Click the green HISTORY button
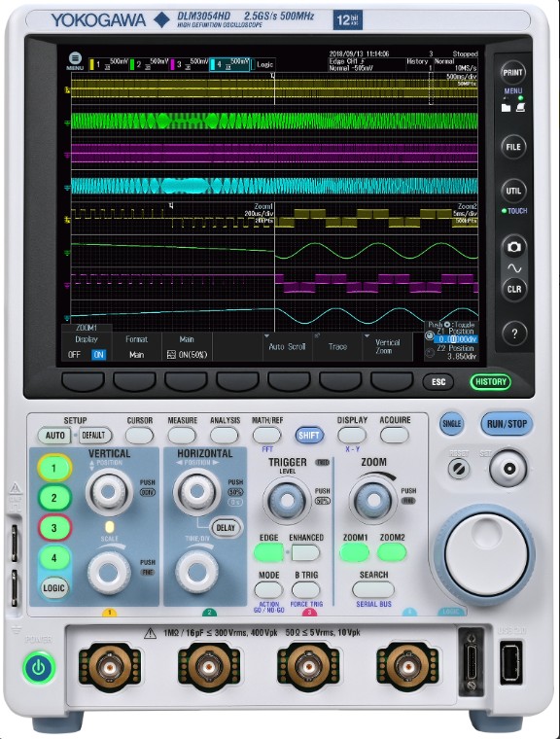 pos(491,382)
